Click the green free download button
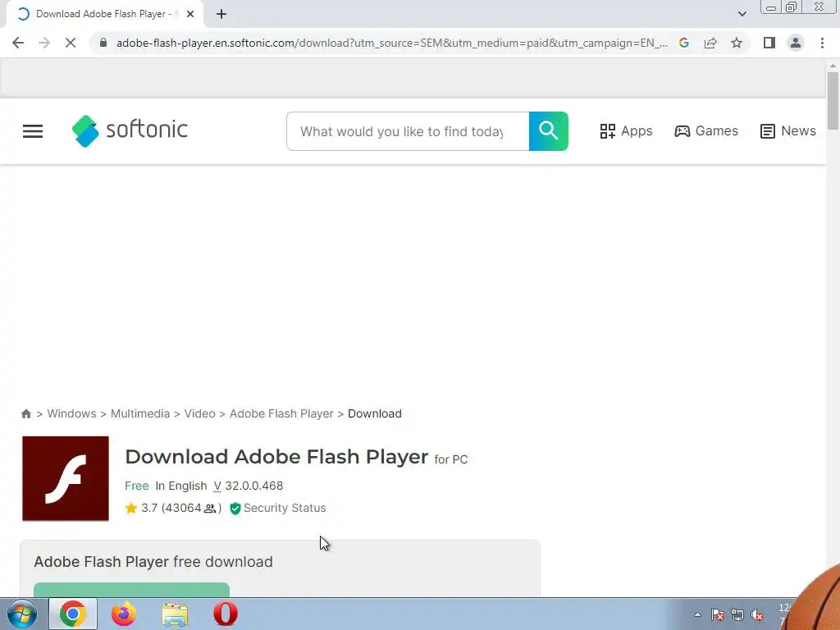 click(x=132, y=590)
